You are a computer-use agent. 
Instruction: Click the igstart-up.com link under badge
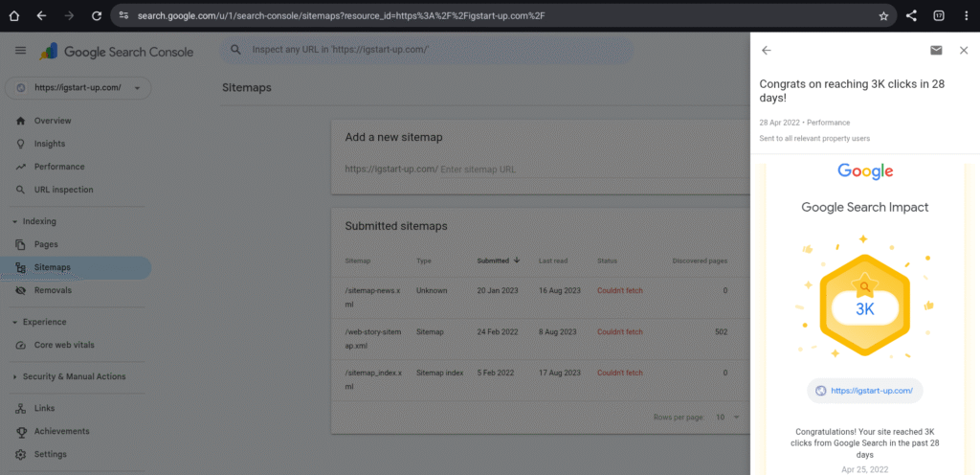coord(865,391)
